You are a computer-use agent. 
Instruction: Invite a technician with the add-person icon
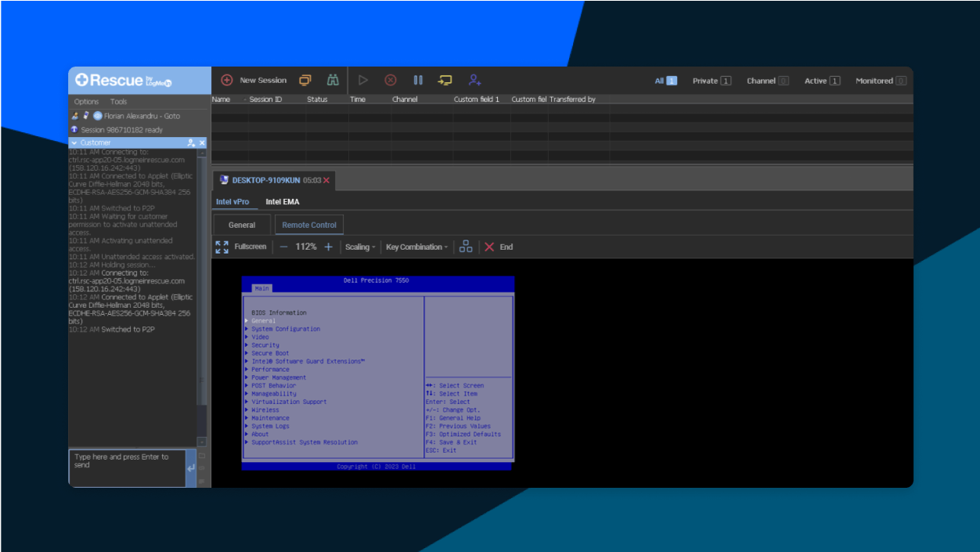click(x=474, y=80)
